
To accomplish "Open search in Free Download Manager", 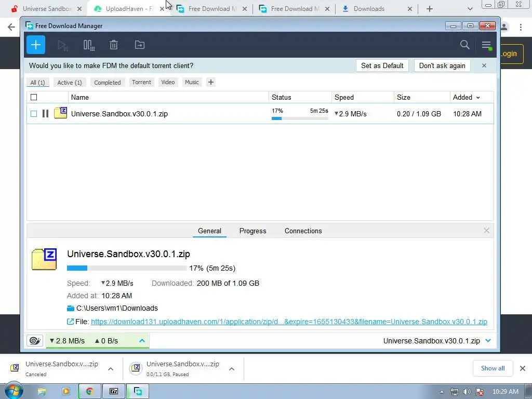I will [x=465, y=45].
